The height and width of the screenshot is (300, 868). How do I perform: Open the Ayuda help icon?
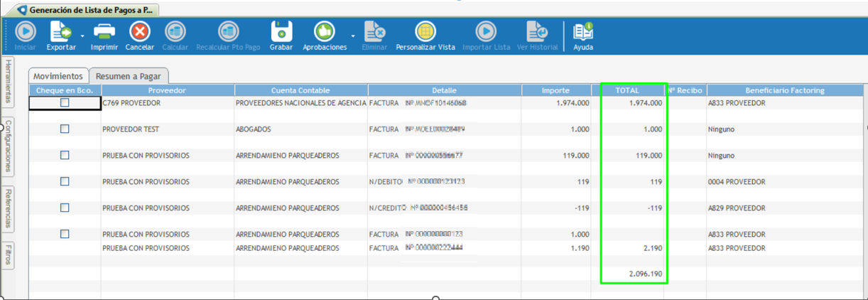click(x=583, y=32)
